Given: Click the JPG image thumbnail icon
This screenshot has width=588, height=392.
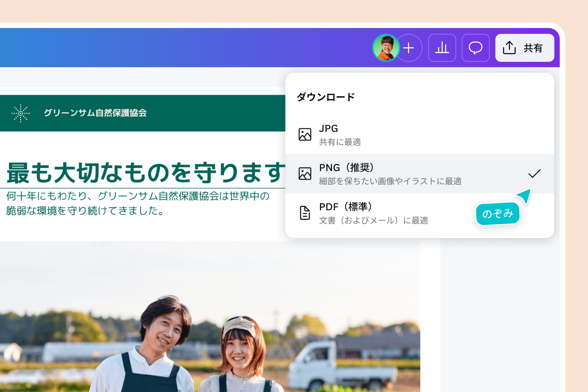Looking at the screenshot, I should (304, 135).
